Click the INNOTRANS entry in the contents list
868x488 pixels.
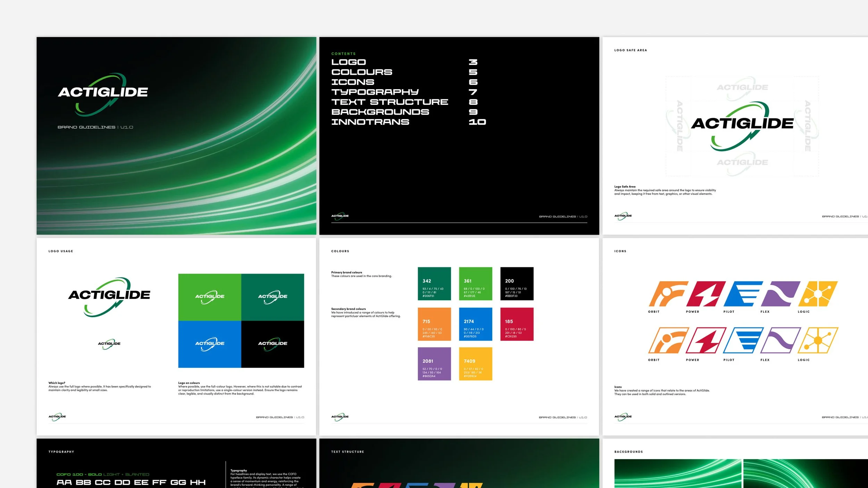tap(370, 122)
